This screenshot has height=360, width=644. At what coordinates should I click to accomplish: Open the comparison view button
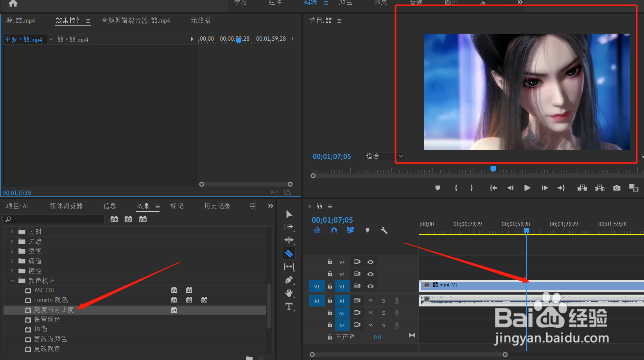633,188
